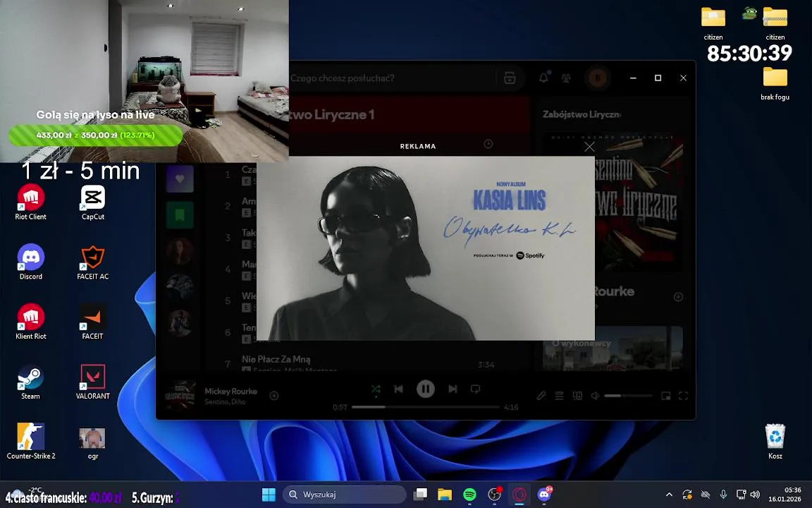Open the green bookmark tile in sidebar
812x508 pixels.
180,214
